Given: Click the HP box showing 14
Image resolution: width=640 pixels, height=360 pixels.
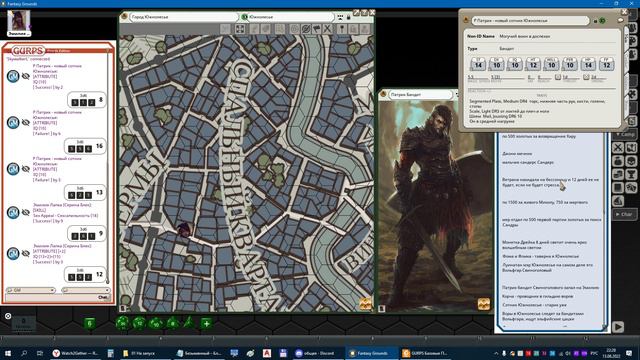Looking at the screenshot, I should (x=588, y=64).
